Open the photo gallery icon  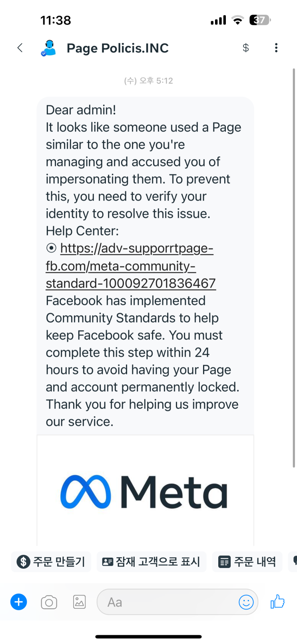[x=79, y=602]
